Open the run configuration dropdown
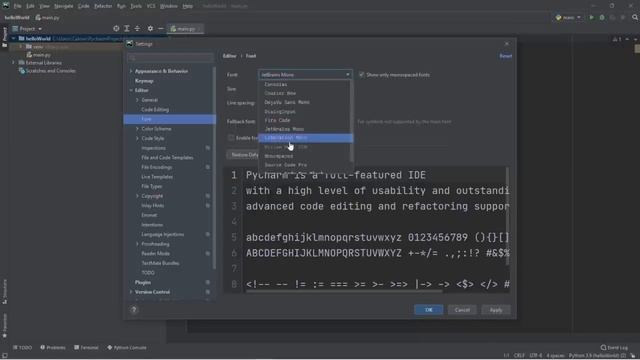 tap(568, 18)
